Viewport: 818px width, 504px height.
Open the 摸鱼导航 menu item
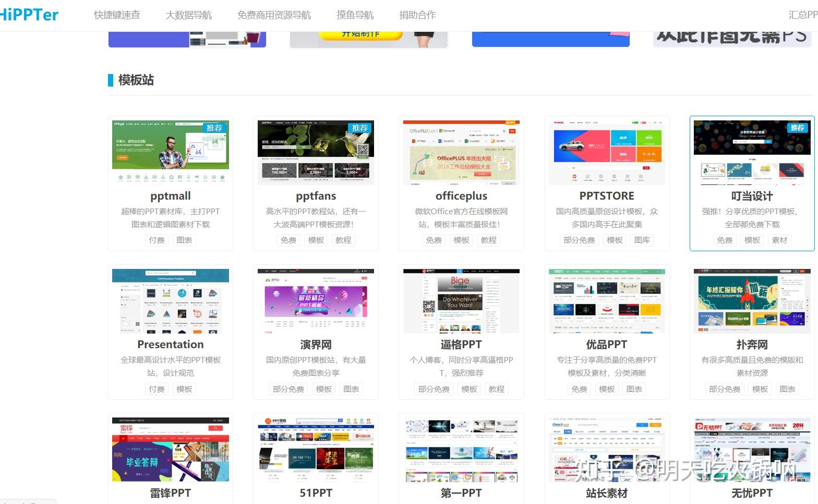pyautogui.click(x=355, y=15)
